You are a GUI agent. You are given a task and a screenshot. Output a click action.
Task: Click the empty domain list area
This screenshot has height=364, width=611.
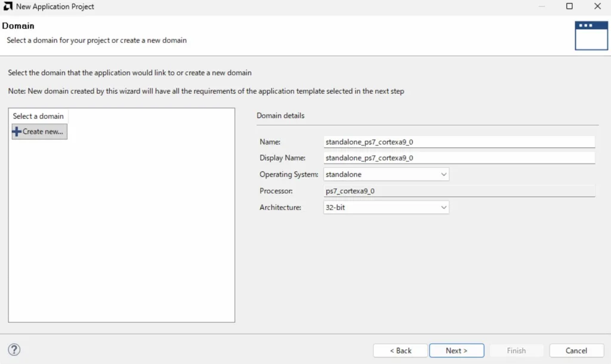(x=121, y=233)
